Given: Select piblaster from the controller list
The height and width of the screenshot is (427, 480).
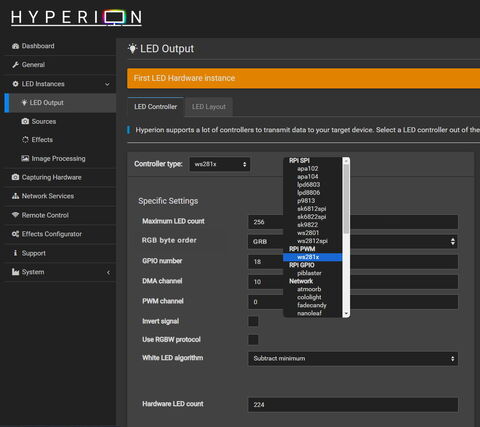Looking at the screenshot, I should [309, 273].
